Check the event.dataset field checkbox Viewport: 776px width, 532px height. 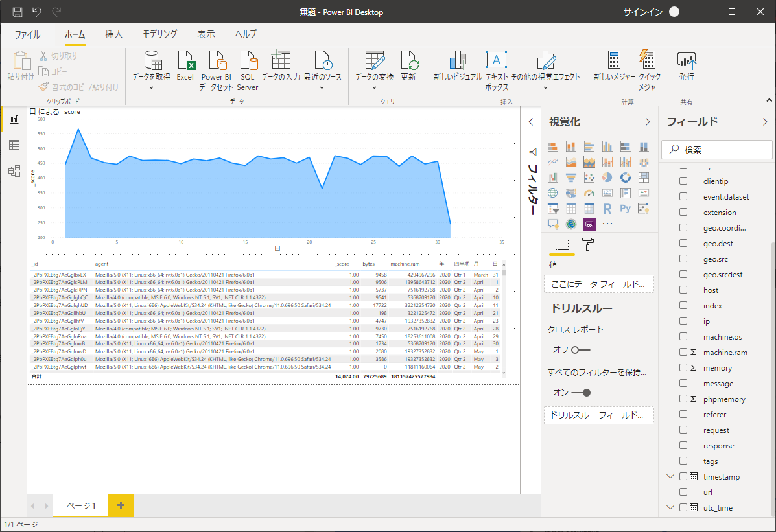pos(683,196)
